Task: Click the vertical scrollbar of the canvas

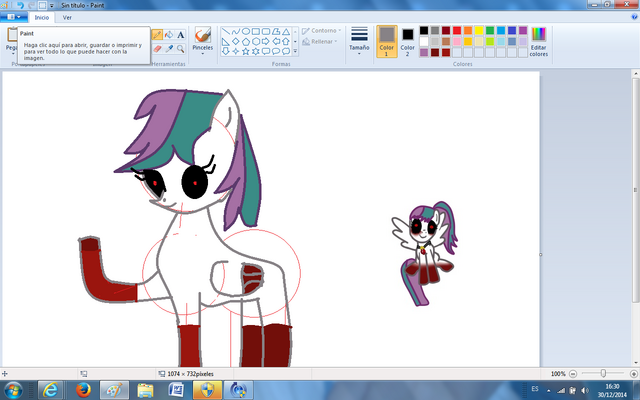Action: pos(636,190)
